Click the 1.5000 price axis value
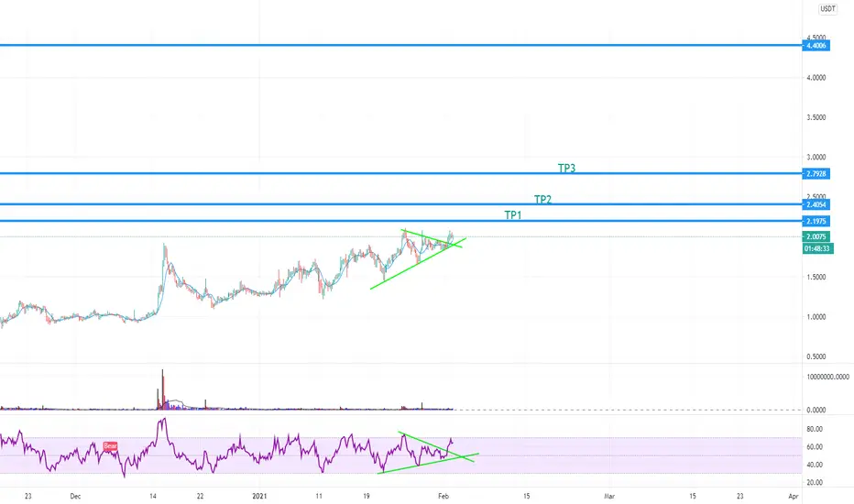854x504 pixels. [816, 278]
